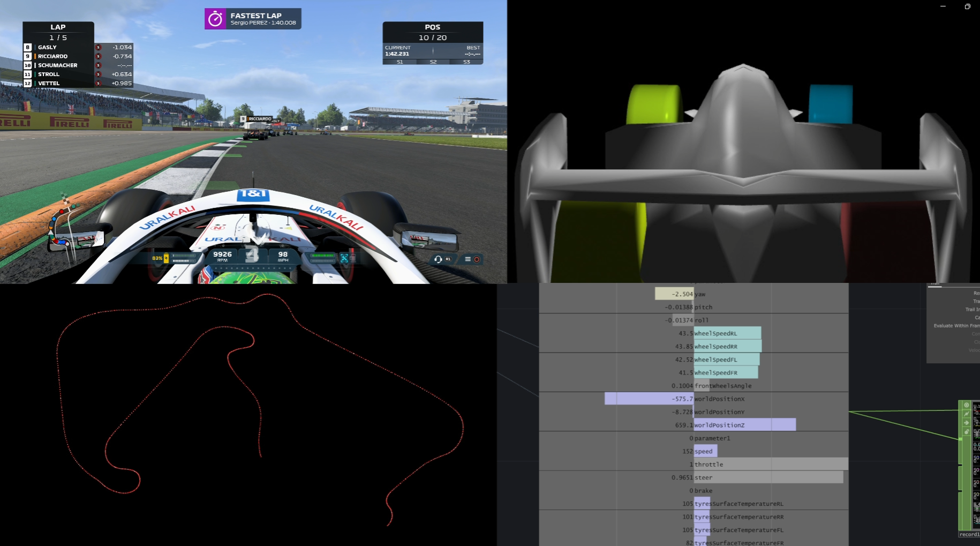Click the GASLY driver name in the leaderboard
Viewport: 980px width, 546px height.
point(47,47)
